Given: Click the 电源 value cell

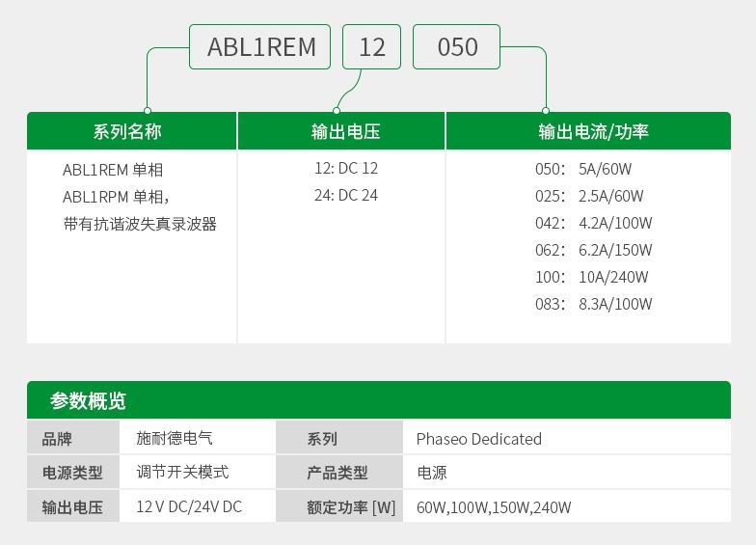Looking at the screenshot, I should (567, 472).
